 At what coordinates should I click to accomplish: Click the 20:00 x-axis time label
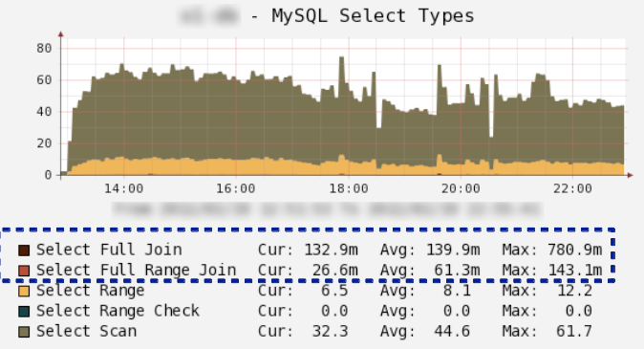(x=461, y=188)
